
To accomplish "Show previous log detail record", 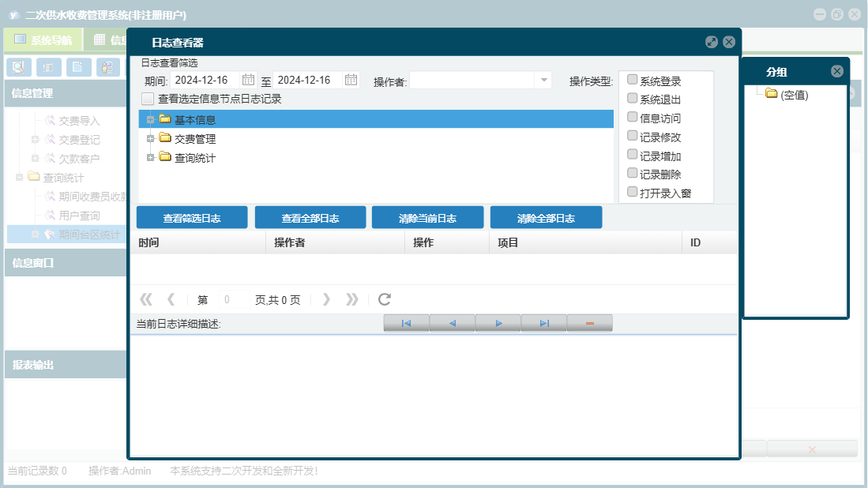I will coord(453,323).
